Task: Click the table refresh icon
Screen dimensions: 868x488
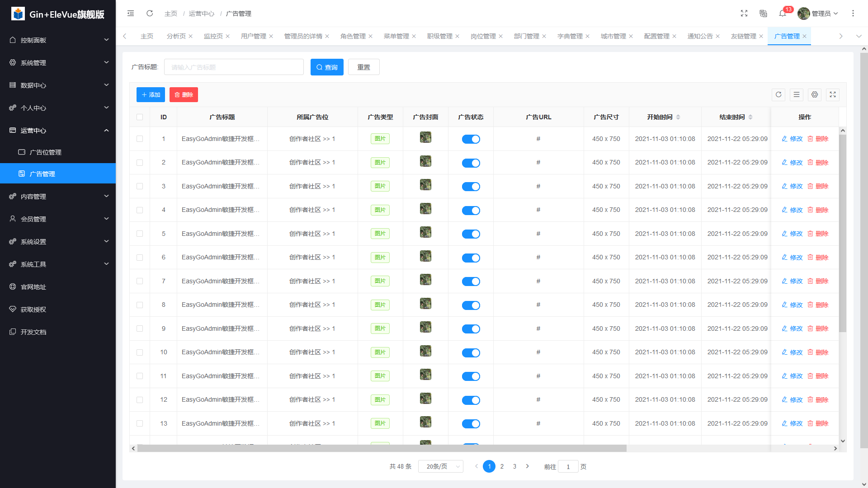Action: [x=778, y=94]
